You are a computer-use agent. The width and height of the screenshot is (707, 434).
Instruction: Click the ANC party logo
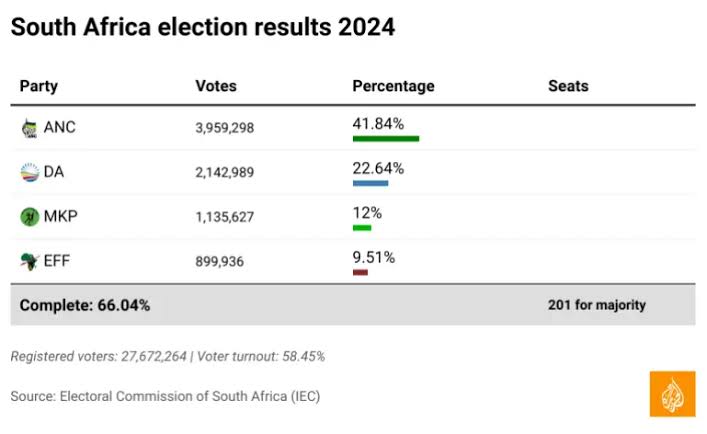[x=29, y=128]
